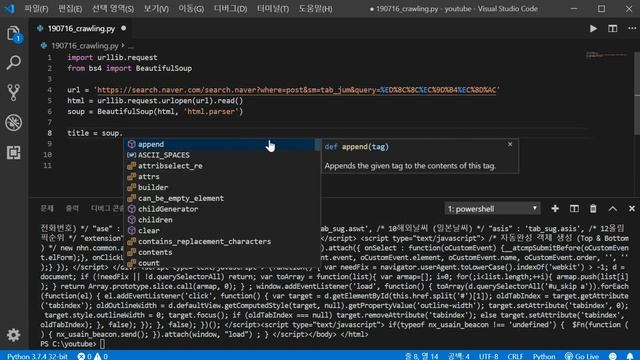Change end of line sequence CRLF
The width and height of the screenshot is (640, 360).
(515, 356)
